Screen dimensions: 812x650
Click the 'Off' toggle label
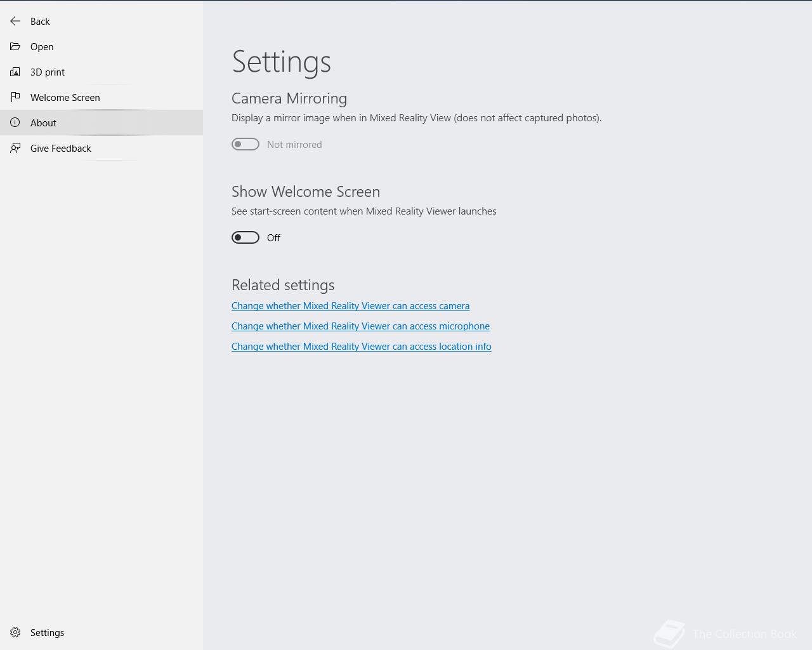(273, 238)
